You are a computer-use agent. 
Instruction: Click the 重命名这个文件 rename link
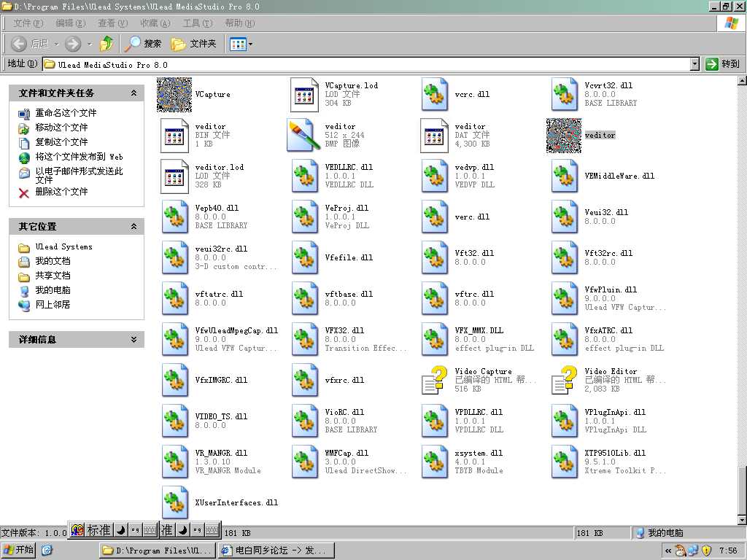coord(66,113)
